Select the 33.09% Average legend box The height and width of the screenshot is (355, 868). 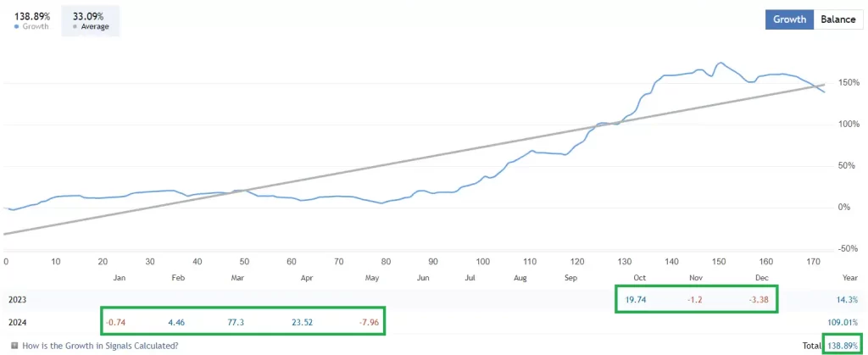pos(90,21)
